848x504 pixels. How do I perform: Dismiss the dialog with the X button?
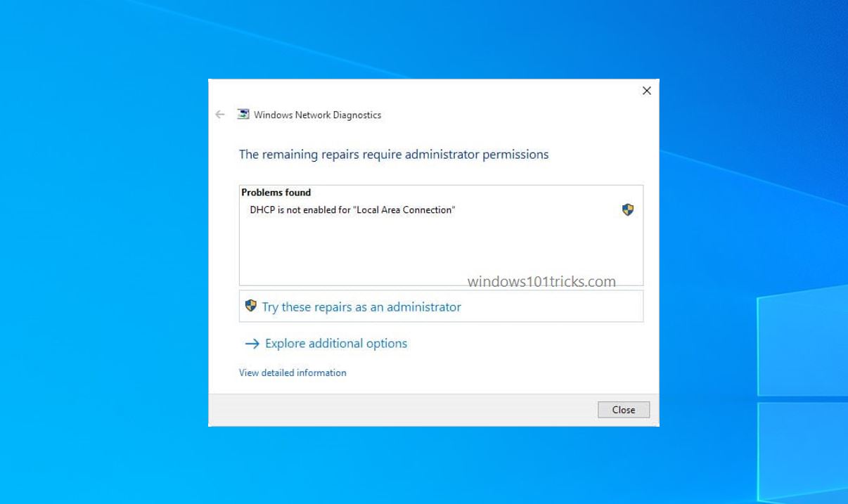(x=646, y=91)
